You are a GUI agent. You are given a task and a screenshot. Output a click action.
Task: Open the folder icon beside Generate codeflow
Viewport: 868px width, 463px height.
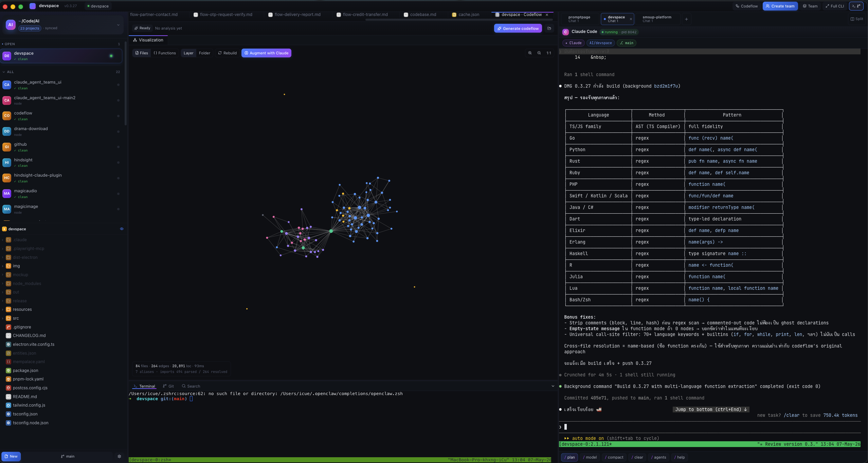click(549, 29)
